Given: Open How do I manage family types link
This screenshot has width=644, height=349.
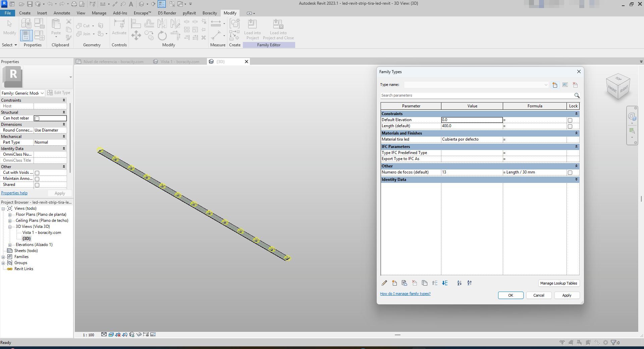Looking at the screenshot, I should click(405, 294).
